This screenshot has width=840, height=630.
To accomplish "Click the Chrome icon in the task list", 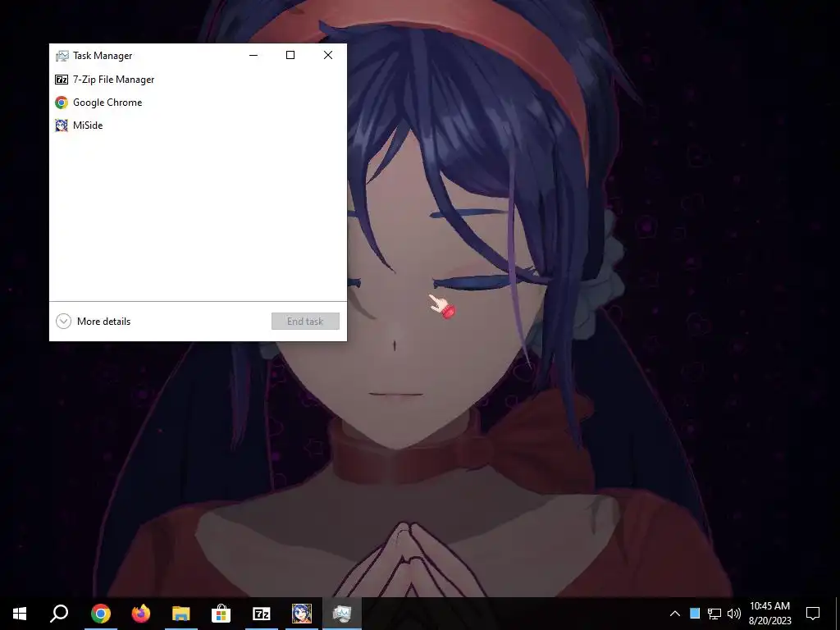I will tap(62, 103).
